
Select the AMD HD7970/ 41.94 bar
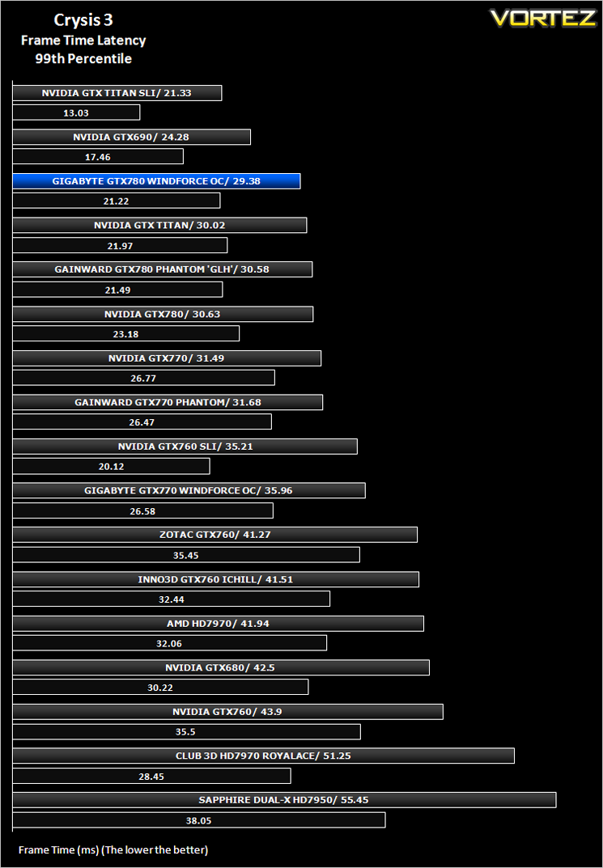click(219, 624)
